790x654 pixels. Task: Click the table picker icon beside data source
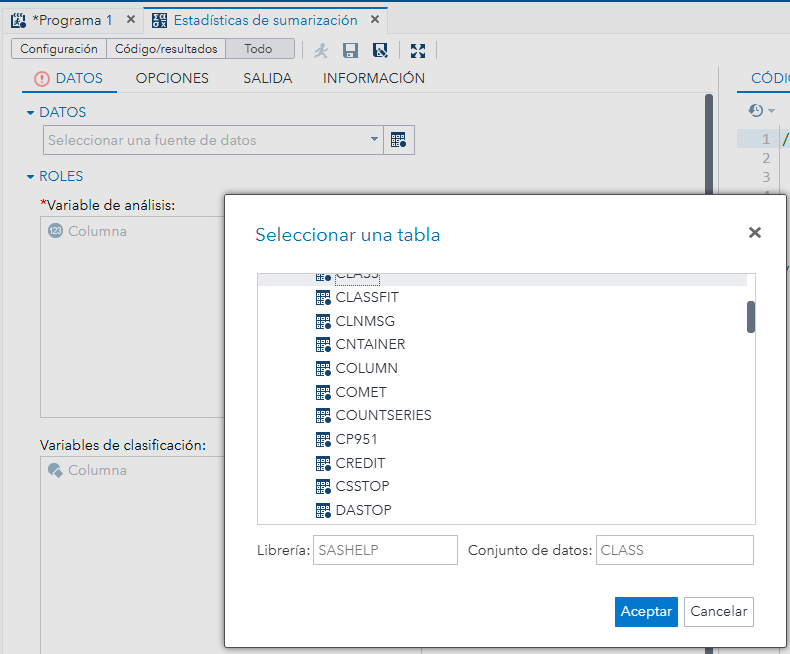pos(399,141)
